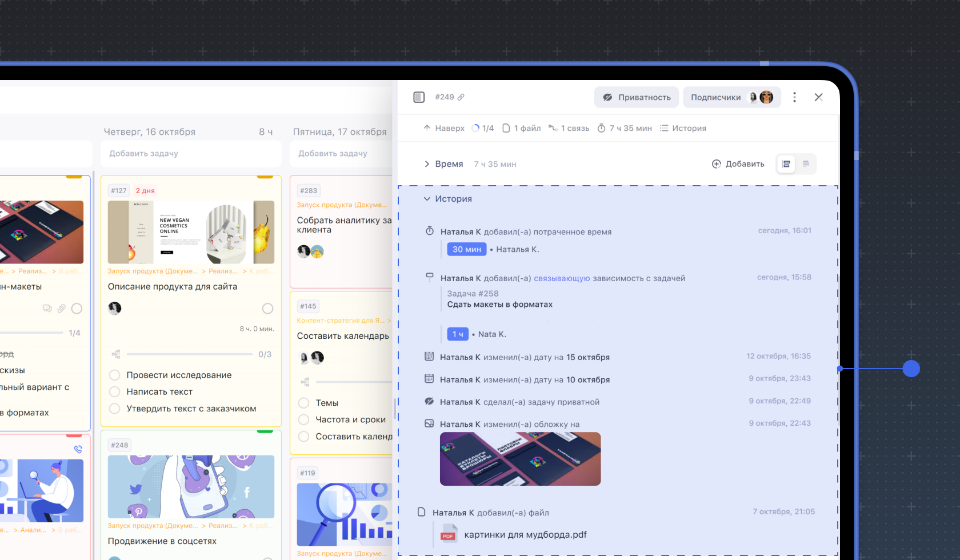
Task: Copy link icon next to #249
Action: tap(461, 97)
